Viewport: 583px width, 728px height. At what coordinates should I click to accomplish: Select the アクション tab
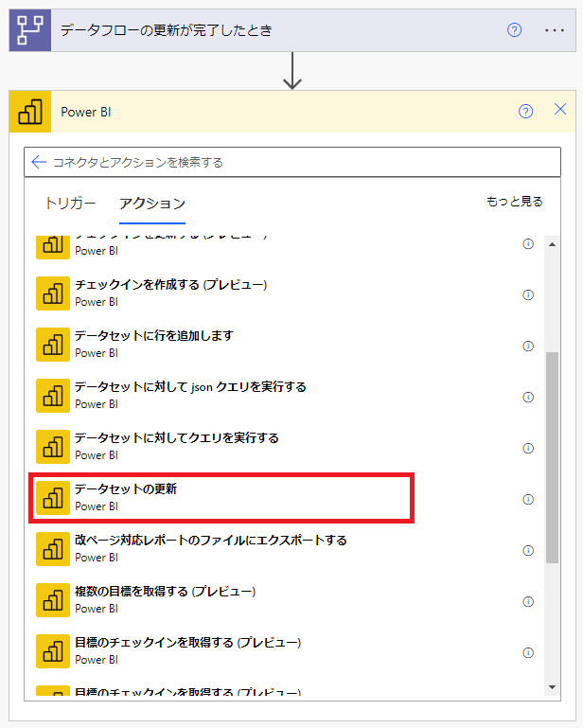click(x=152, y=204)
